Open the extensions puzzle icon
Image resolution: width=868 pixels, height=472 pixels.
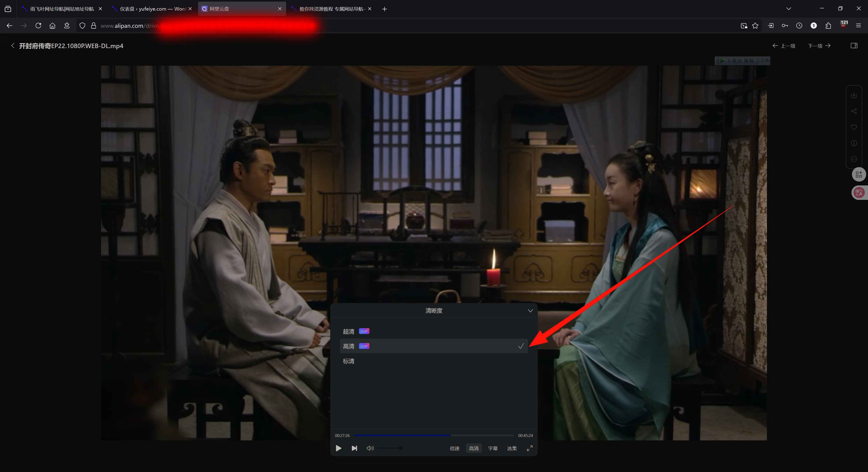click(828, 26)
